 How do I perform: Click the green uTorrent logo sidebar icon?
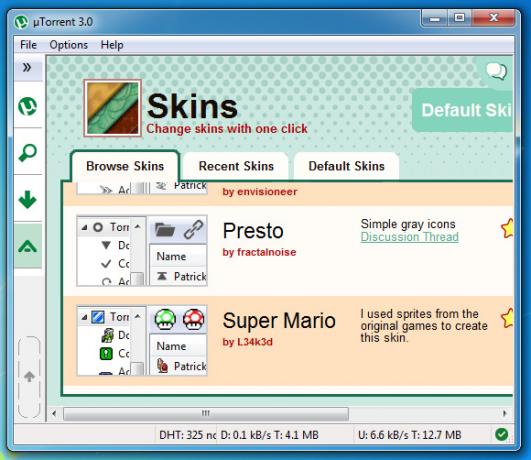point(27,106)
